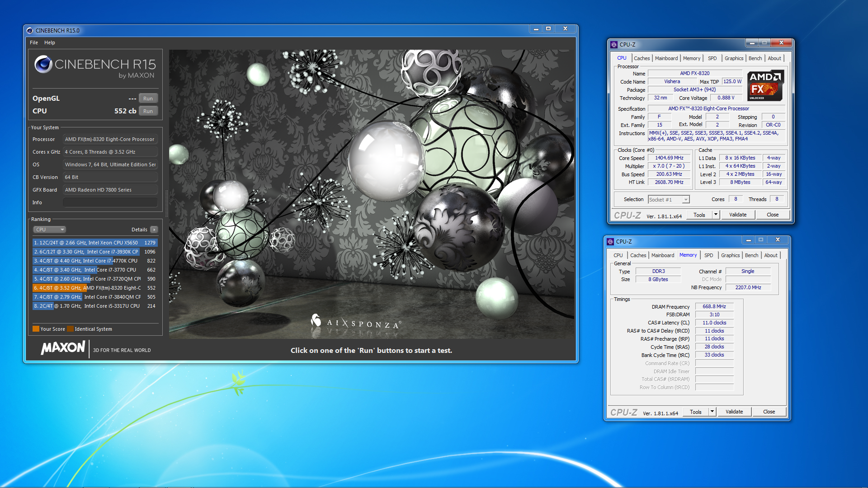Click Tools button in top CPU-Z
Screen dimensions: 868x488
[x=699, y=215]
